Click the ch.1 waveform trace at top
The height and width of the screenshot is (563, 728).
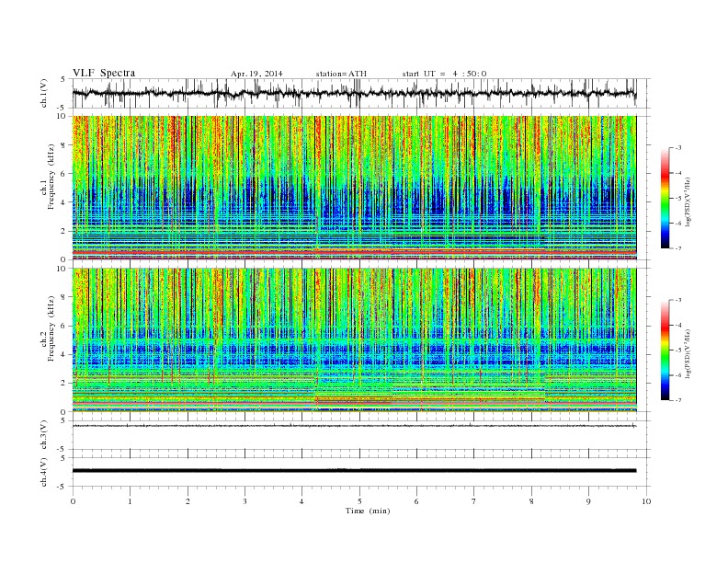pyautogui.click(x=354, y=93)
